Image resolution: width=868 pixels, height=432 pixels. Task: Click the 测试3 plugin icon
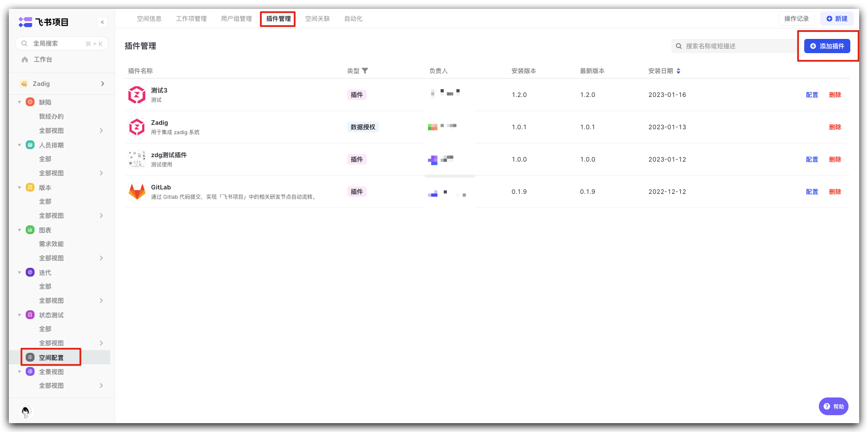pos(137,94)
